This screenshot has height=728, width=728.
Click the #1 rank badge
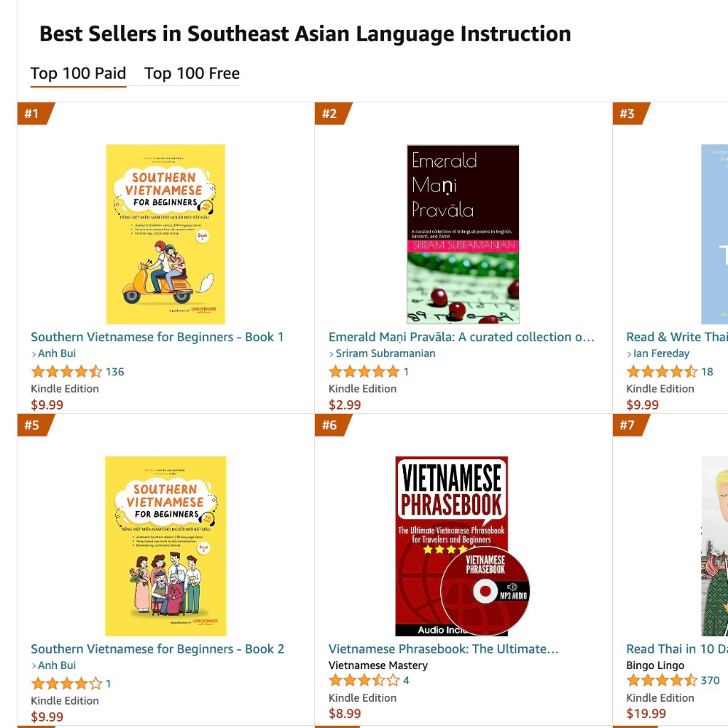[x=30, y=112]
